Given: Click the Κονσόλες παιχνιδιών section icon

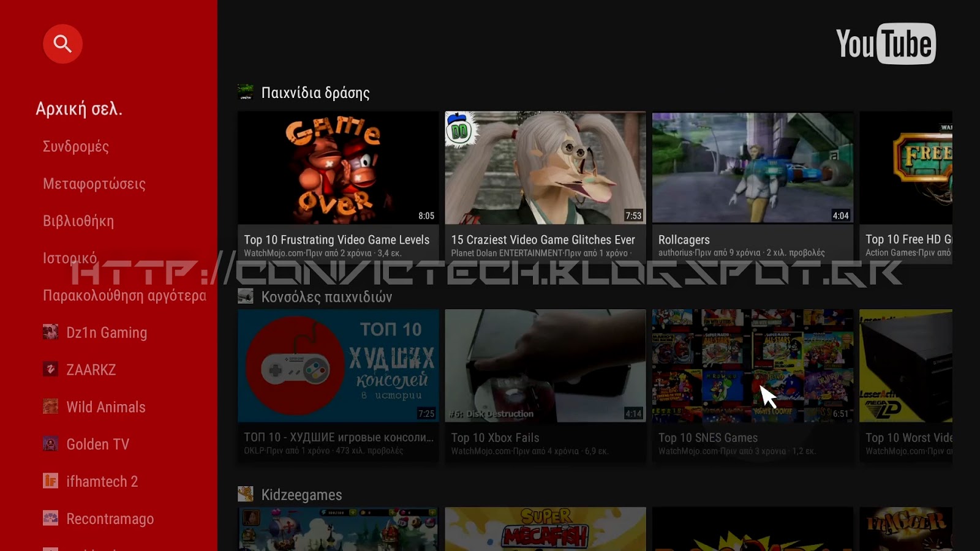Looking at the screenshot, I should [x=246, y=297].
